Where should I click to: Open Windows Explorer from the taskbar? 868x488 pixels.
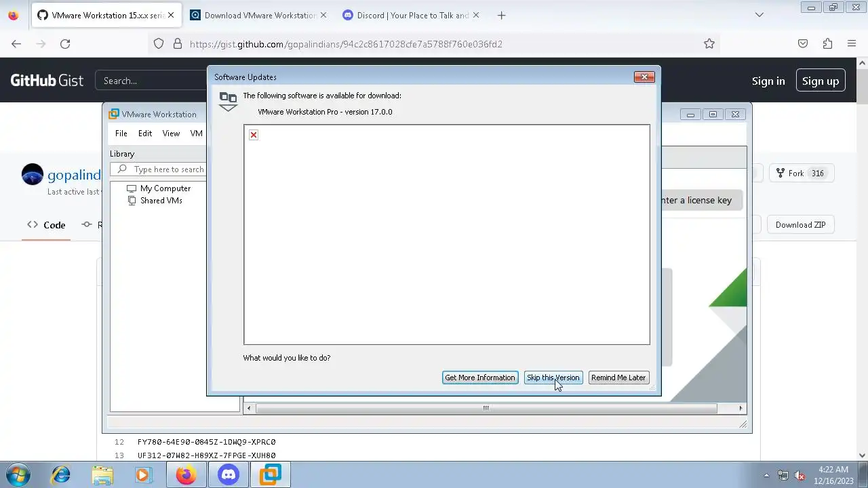tap(102, 475)
